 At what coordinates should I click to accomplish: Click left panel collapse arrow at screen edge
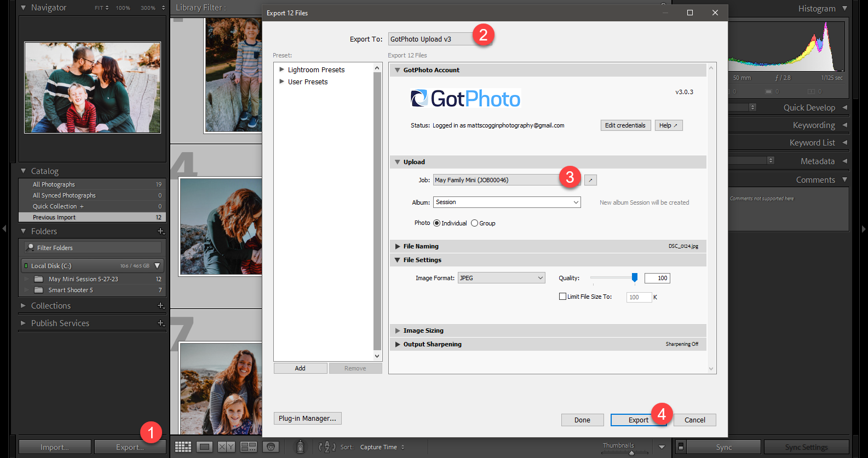[x=4, y=229]
